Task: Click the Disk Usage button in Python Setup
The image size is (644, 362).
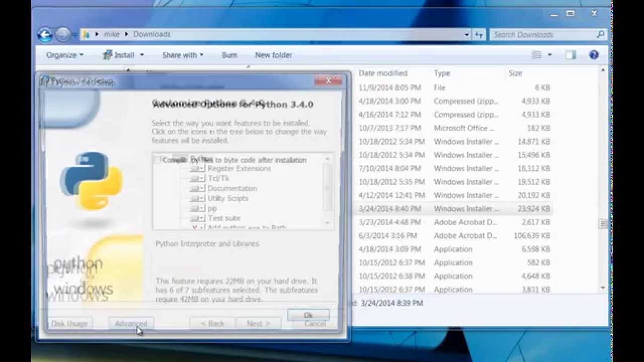Action: pos(70,323)
